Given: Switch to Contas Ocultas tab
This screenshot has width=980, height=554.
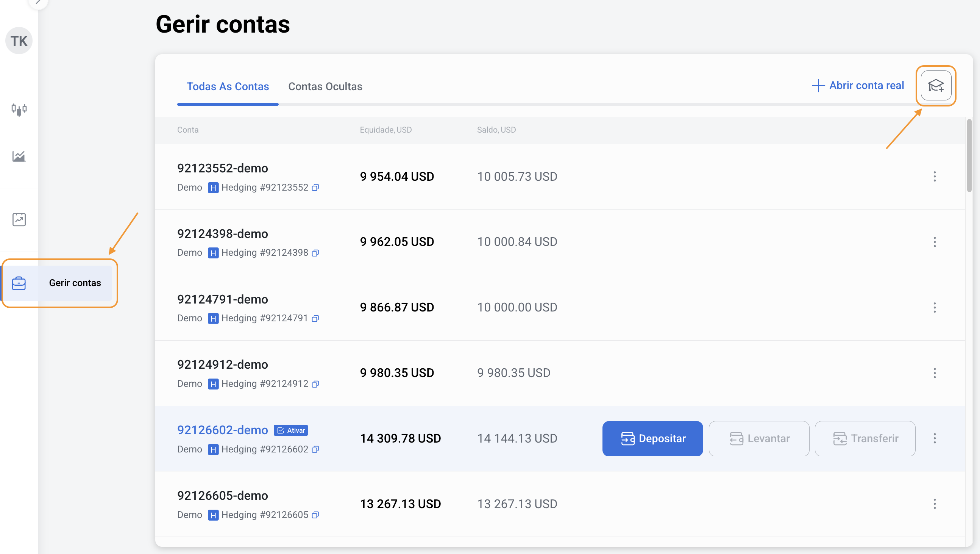Looking at the screenshot, I should point(325,86).
